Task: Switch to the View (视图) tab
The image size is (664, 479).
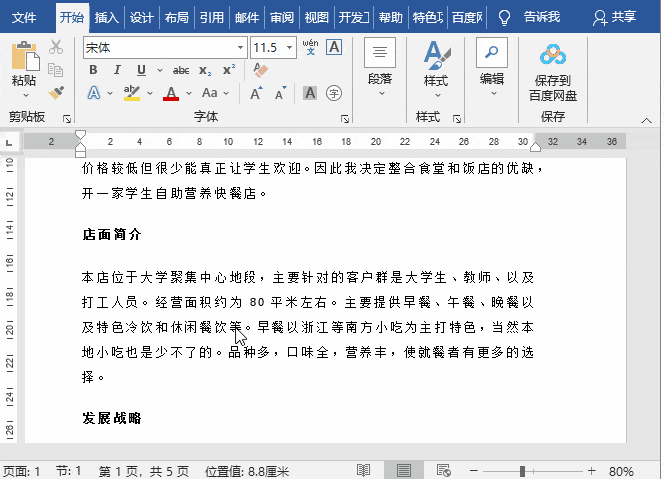Action: tap(317, 17)
